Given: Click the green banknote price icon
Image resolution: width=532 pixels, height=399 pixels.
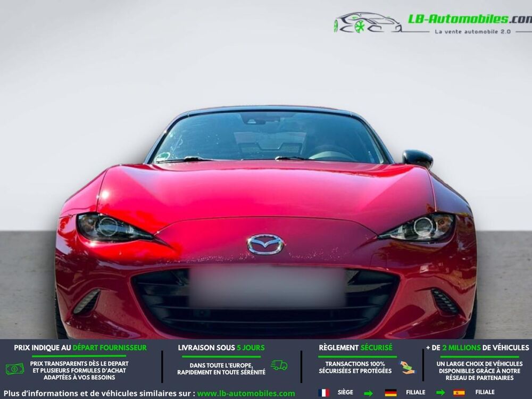Looking at the screenshot, I should pyautogui.click(x=14, y=369).
